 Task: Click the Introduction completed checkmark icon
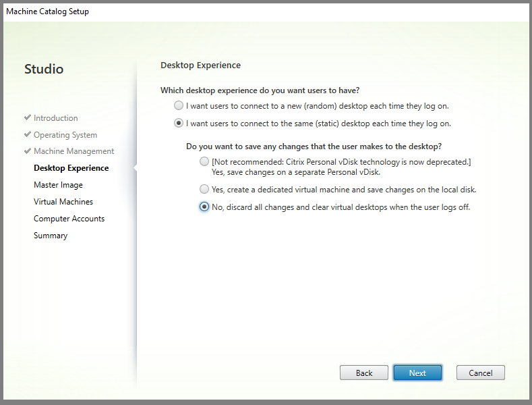(28, 117)
